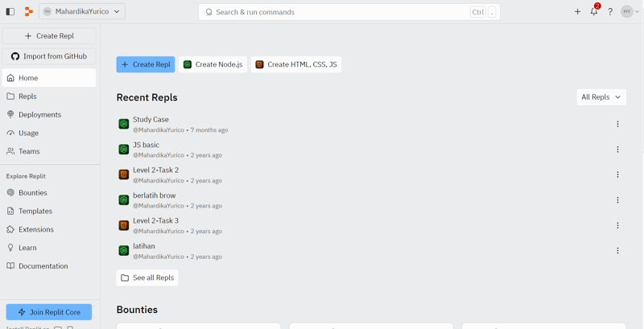644x329 pixels.
Task: Click the plus icon in top bar
Action: [577, 11]
